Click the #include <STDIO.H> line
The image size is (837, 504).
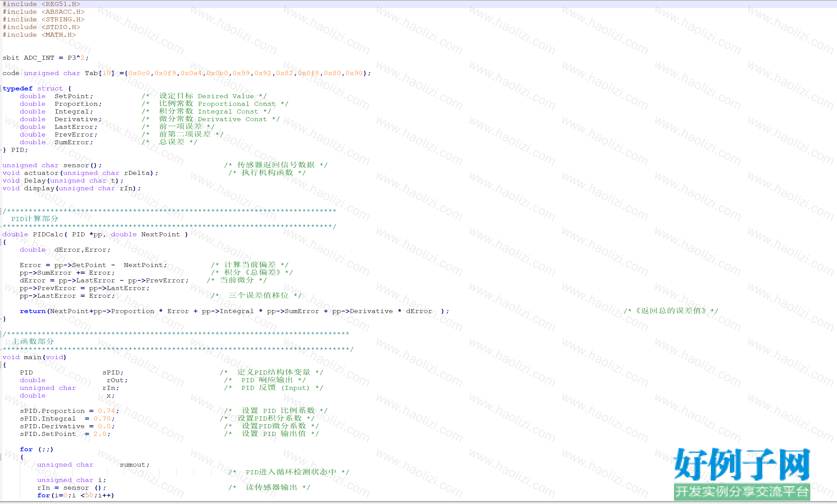pos(41,27)
